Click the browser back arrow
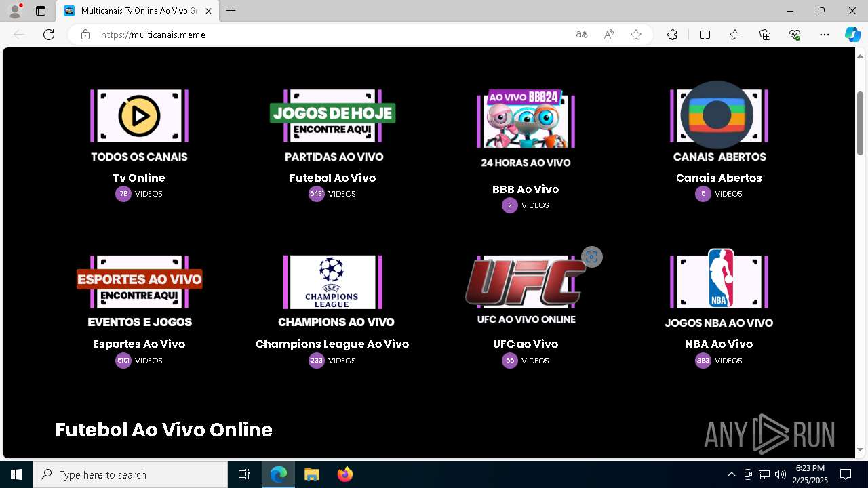Screen dimensions: 868x488 click(19, 35)
